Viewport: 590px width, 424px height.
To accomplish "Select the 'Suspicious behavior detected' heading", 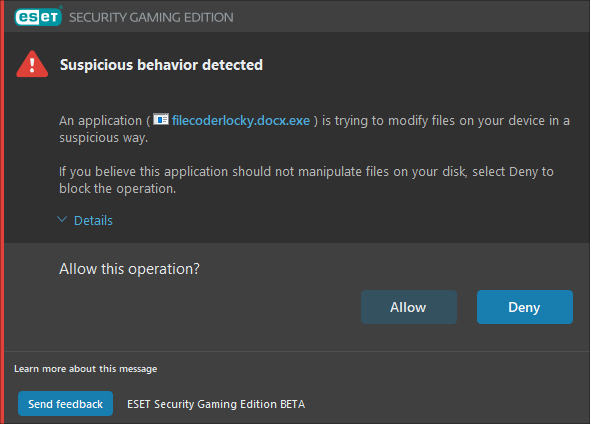I will click(x=161, y=65).
